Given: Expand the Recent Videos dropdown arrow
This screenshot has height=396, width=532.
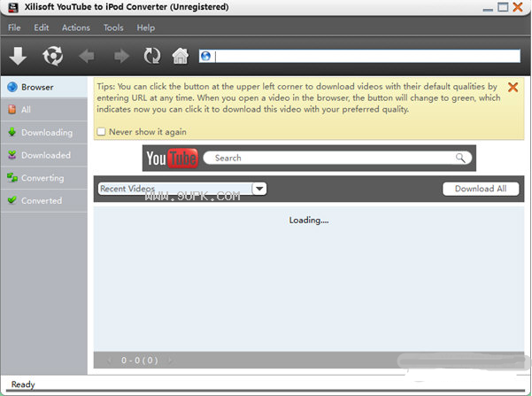Looking at the screenshot, I should (259, 189).
